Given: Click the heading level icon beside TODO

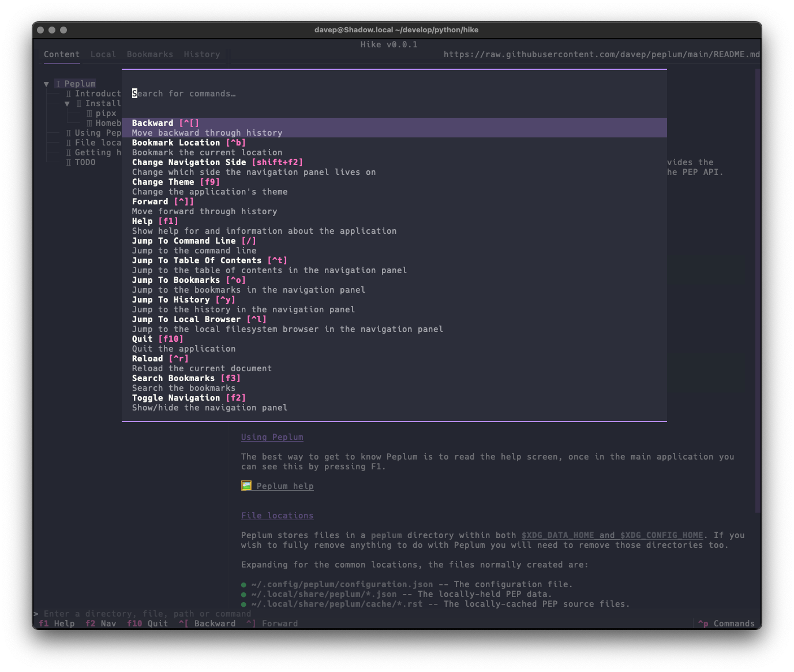Looking at the screenshot, I should [x=68, y=162].
